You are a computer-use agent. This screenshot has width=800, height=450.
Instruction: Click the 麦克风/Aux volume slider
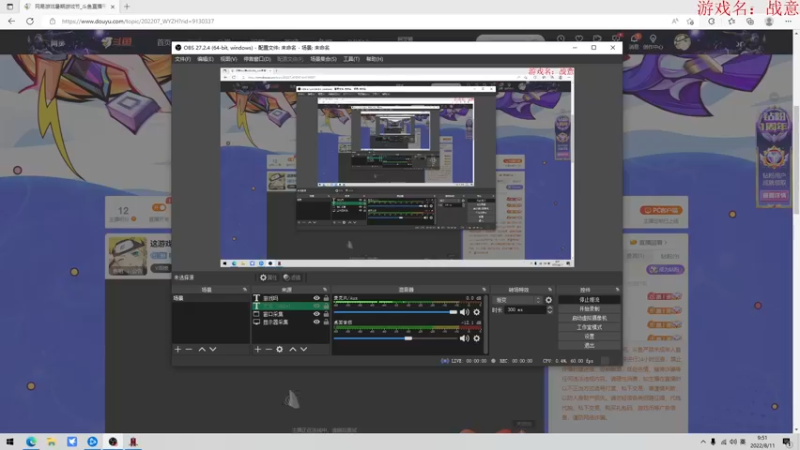(x=395, y=312)
